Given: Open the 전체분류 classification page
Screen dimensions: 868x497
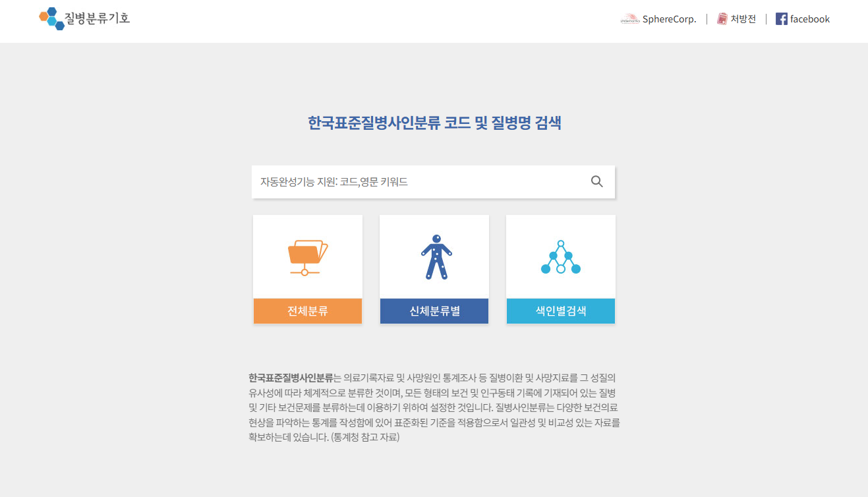Looking at the screenshot, I should (x=307, y=311).
